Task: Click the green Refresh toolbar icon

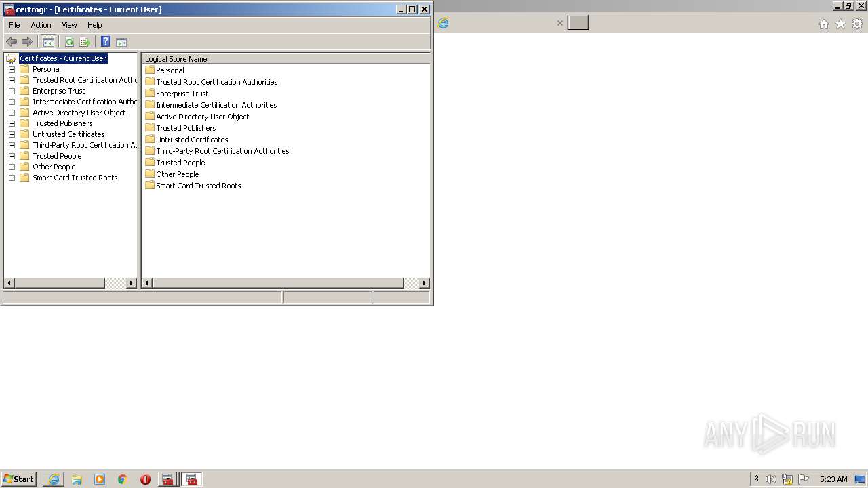Action: coord(69,42)
